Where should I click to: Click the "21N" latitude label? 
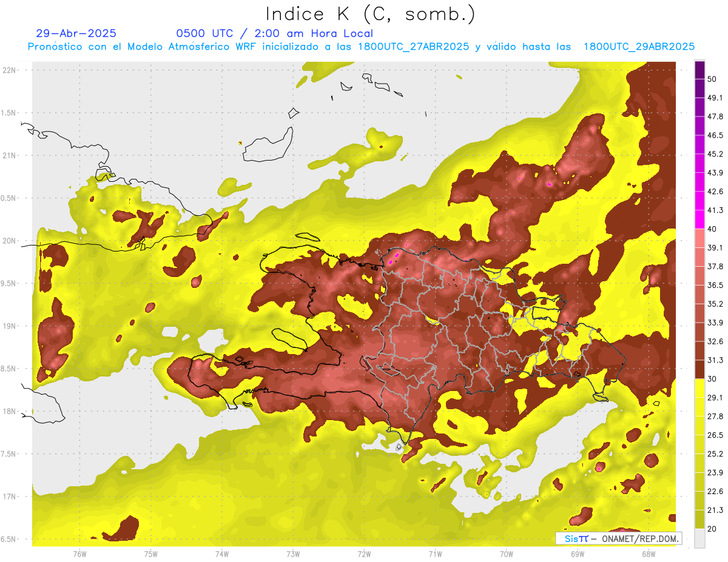[10, 156]
